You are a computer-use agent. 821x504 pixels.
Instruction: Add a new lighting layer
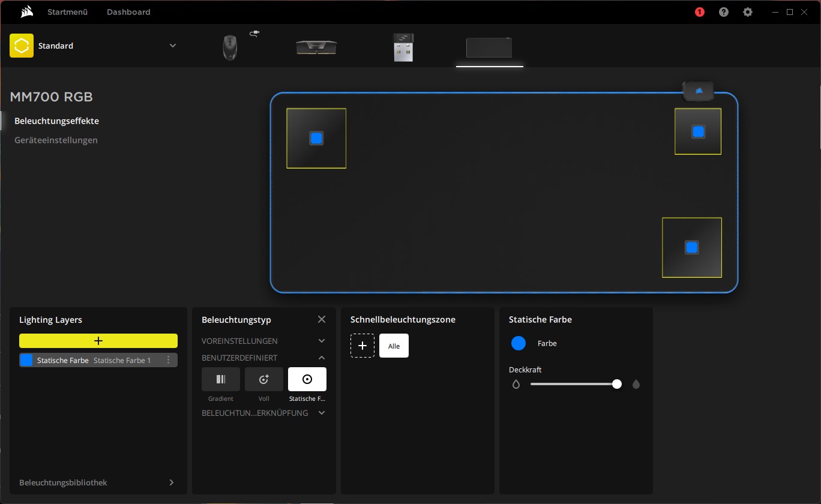point(98,341)
